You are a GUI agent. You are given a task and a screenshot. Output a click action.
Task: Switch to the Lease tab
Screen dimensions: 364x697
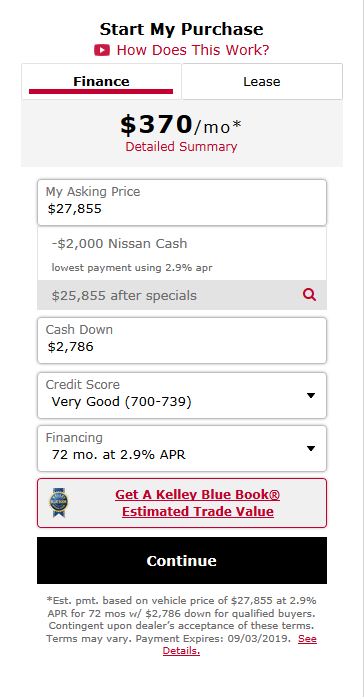pyautogui.click(x=262, y=81)
